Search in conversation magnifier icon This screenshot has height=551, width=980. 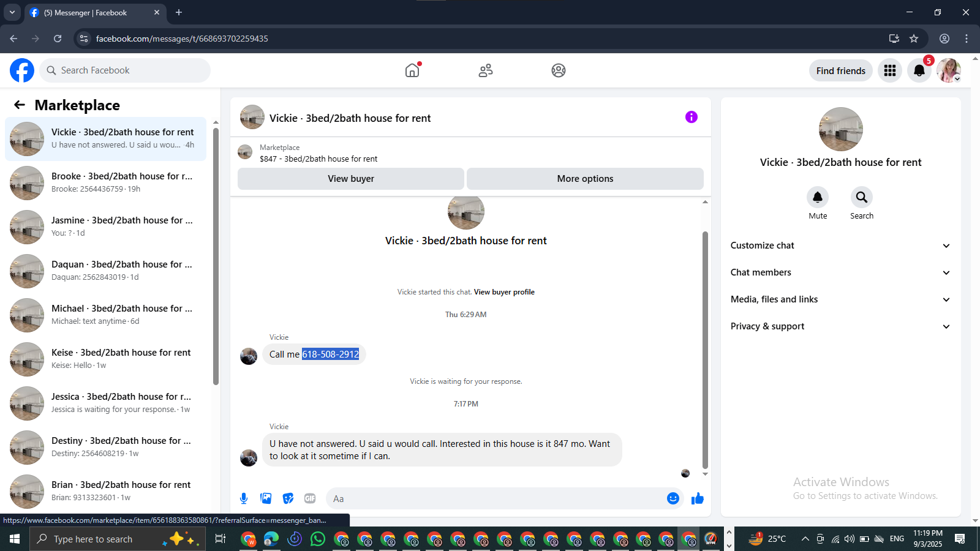862,197
